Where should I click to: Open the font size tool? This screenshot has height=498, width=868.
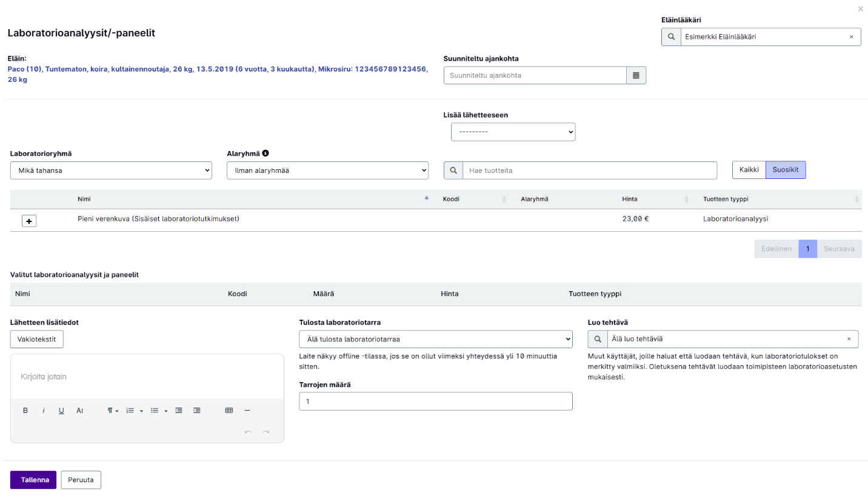[x=79, y=411]
